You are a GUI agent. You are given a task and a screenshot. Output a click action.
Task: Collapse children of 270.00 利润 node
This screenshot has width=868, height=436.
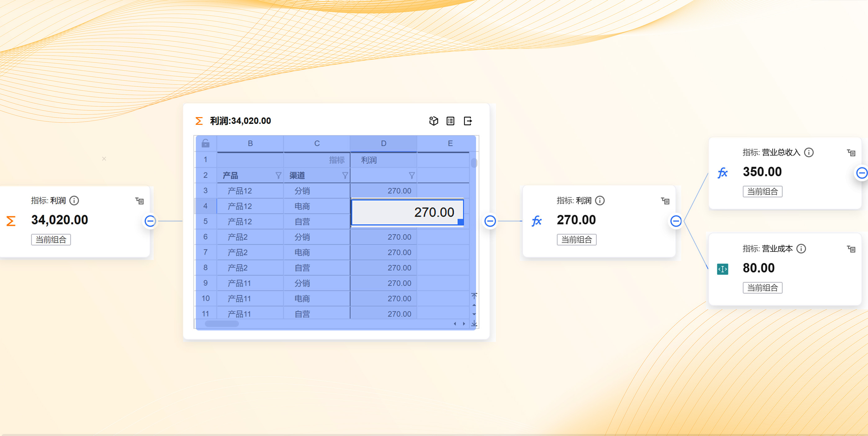click(x=676, y=221)
